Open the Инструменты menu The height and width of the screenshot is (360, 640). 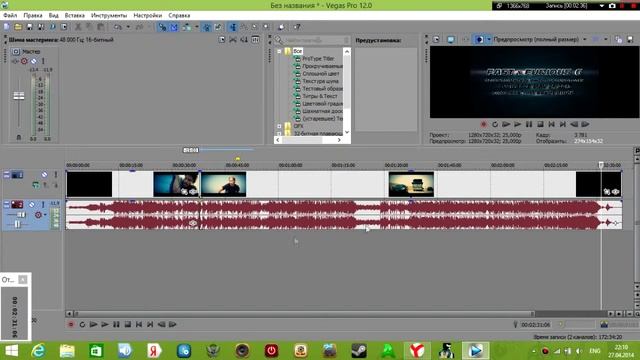(x=109, y=15)
